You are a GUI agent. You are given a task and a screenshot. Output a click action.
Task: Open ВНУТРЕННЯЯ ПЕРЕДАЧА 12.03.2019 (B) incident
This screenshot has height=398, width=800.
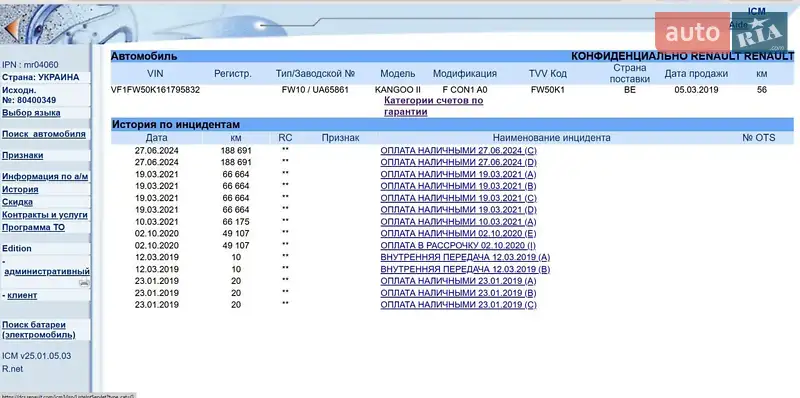(x=465, y=269)
